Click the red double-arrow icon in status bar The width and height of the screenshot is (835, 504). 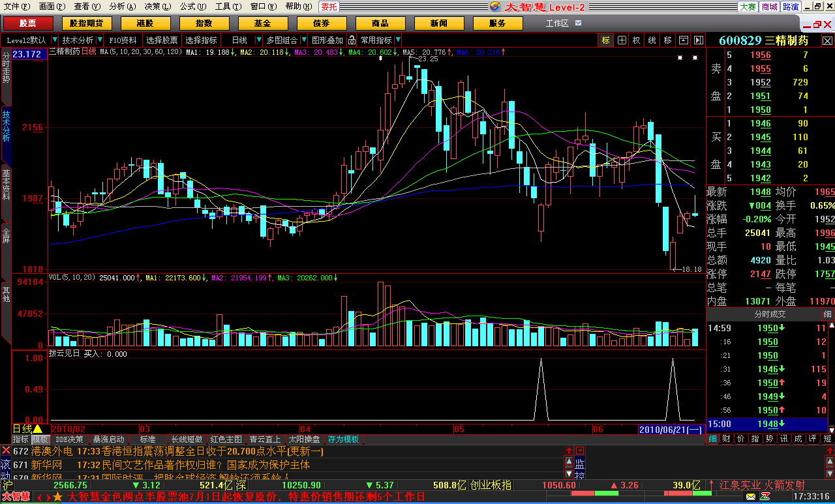43,497
